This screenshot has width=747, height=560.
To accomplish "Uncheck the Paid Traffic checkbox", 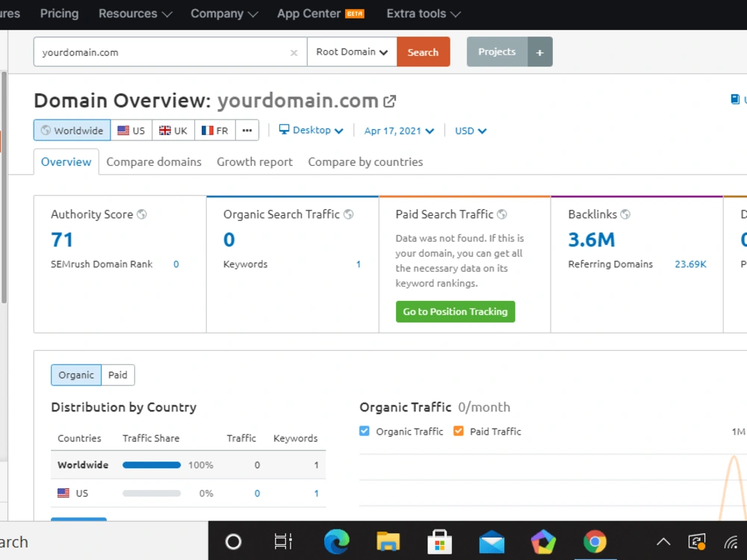I will [459, 431].
